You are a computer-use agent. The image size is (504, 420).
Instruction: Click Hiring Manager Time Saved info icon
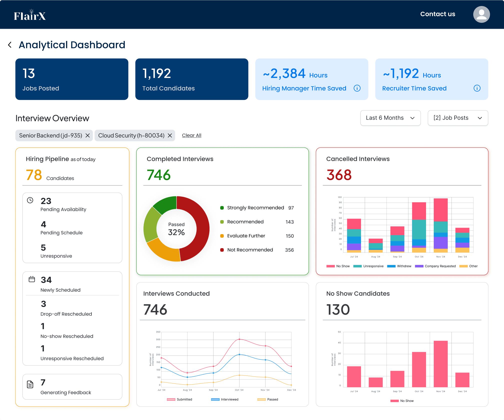coord(357,88)
